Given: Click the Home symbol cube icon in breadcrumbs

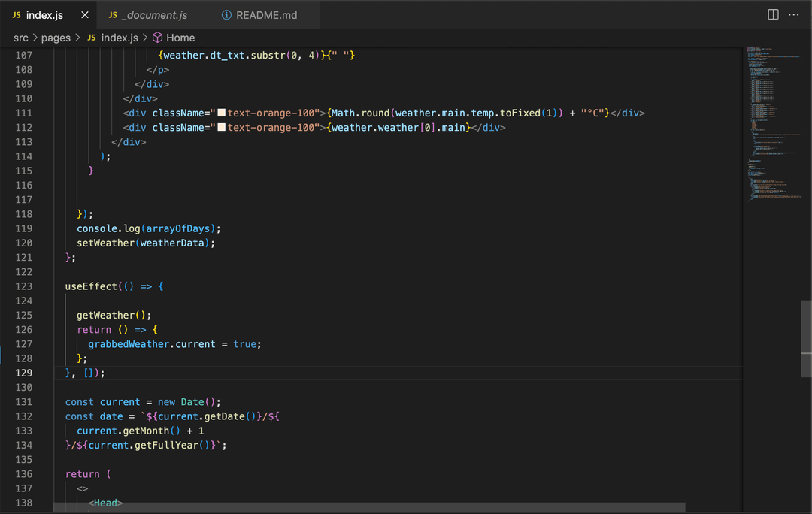Looking at the screenshot, I should pyautogui.click(x=158, y=38).
